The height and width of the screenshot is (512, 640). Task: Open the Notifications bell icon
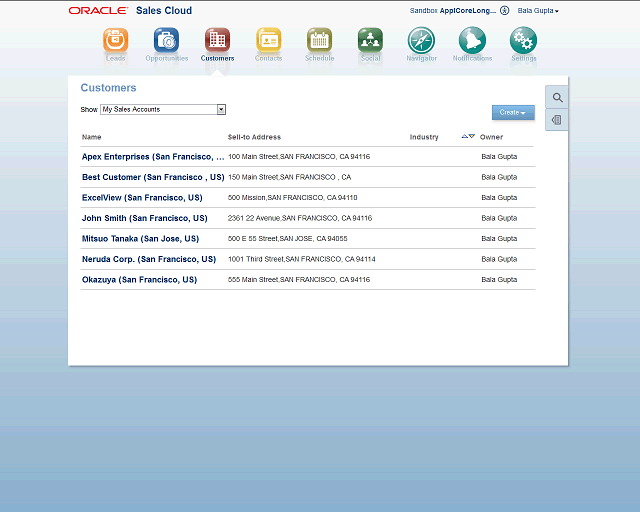point(472,40)
